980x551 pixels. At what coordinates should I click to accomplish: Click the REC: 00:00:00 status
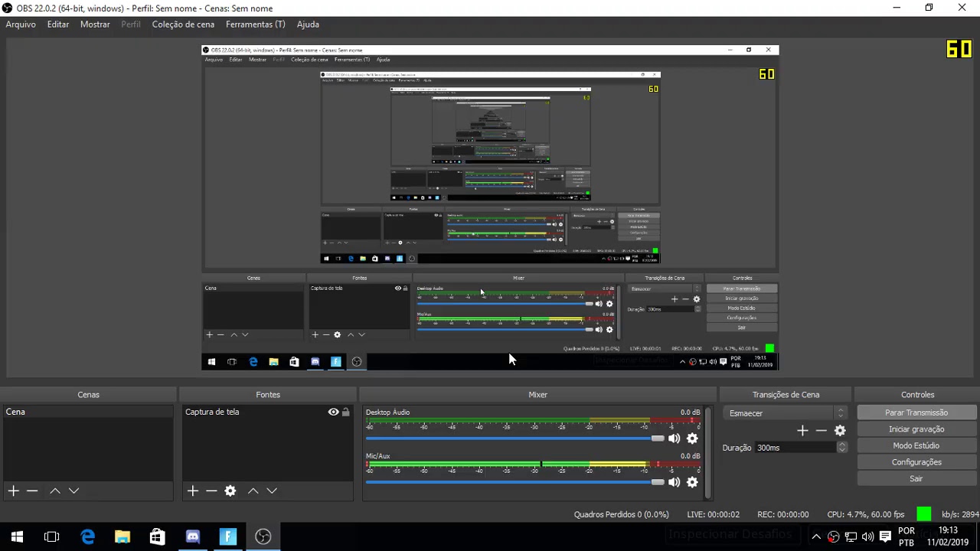[783, 514]
